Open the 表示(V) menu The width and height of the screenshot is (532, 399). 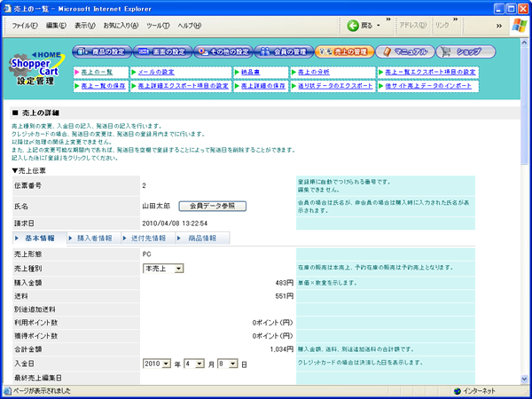(x=85, y=26)
